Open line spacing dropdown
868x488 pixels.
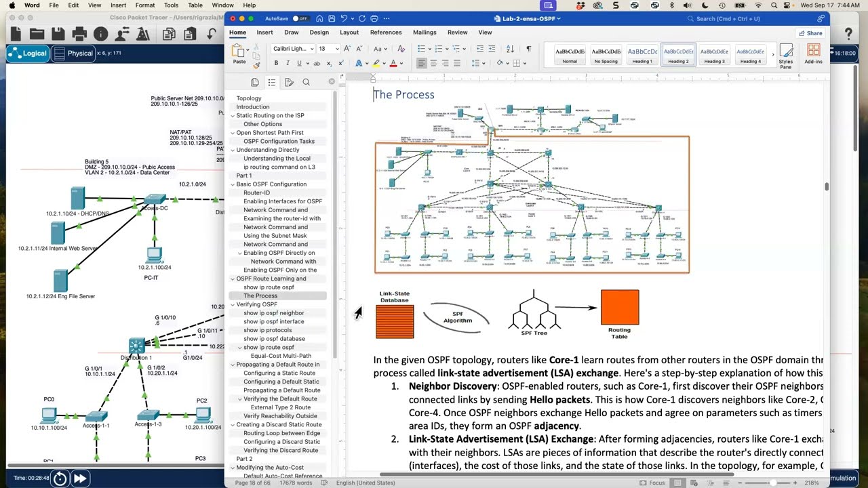coord(478,63)
